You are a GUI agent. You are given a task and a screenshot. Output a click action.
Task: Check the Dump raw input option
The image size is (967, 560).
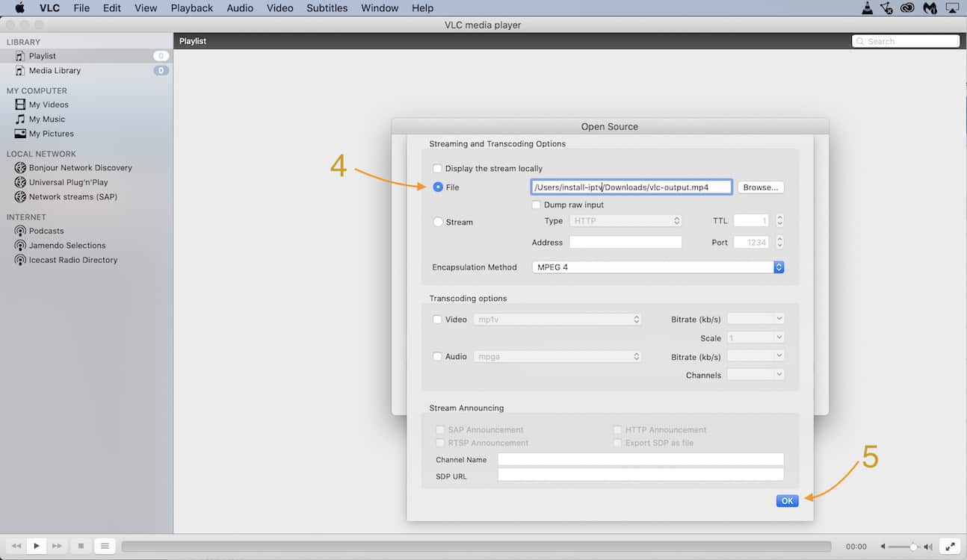536,205
